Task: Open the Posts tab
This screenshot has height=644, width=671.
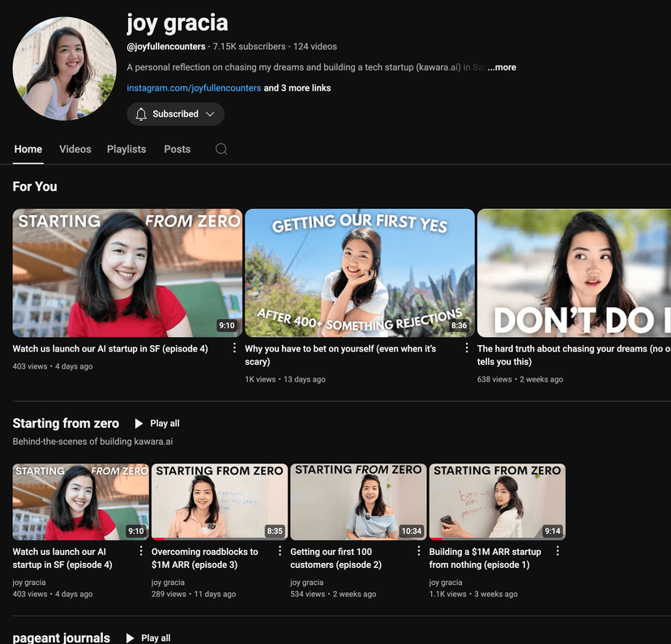Action: click(177, 149)
